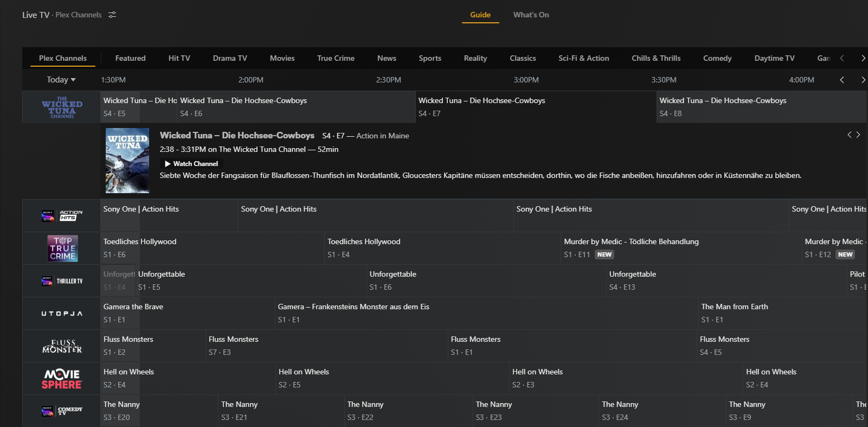This screenshot has width=868, height=427.
Task: Click the 2:00PM time marker
Action: pyautogui.click(x=251, y=80)
